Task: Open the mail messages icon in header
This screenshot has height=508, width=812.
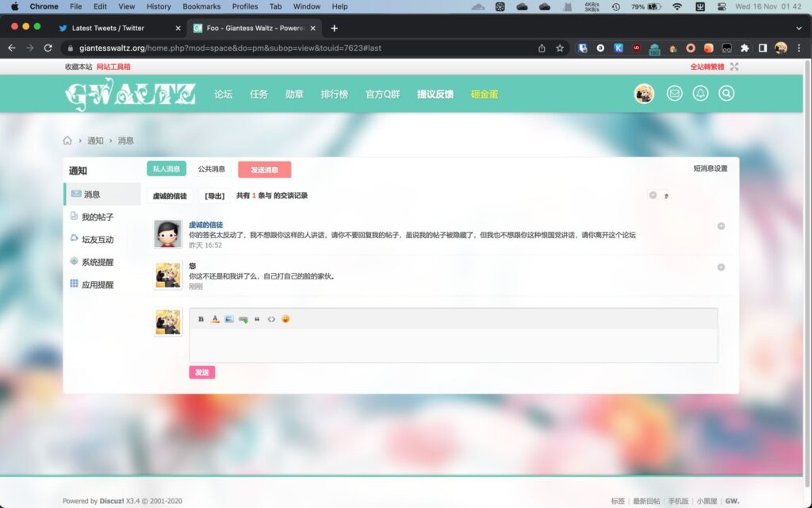Action: pyautogui.click(x=674, y=94)
